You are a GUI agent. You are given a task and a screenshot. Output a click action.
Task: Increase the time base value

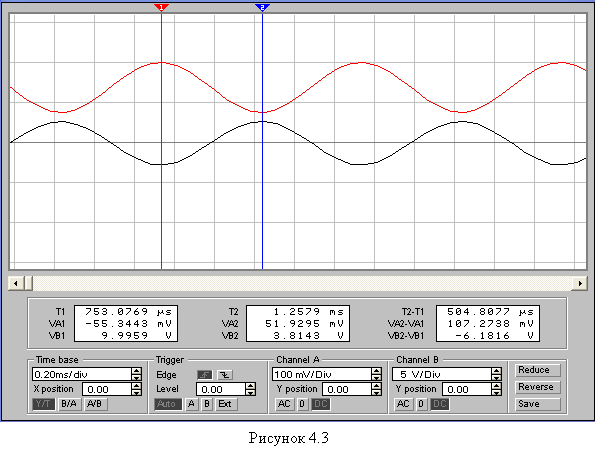tap(137, 371)
